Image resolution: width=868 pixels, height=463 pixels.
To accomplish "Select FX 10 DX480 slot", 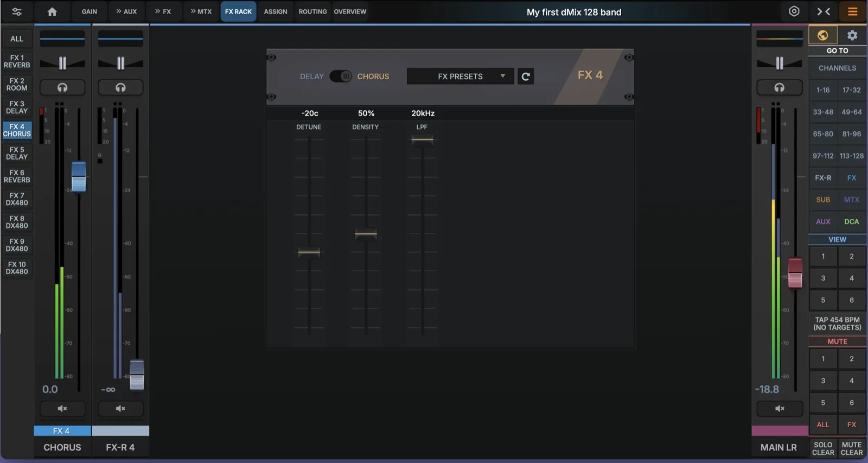I will pyautogui.click(x=17, y=268).
